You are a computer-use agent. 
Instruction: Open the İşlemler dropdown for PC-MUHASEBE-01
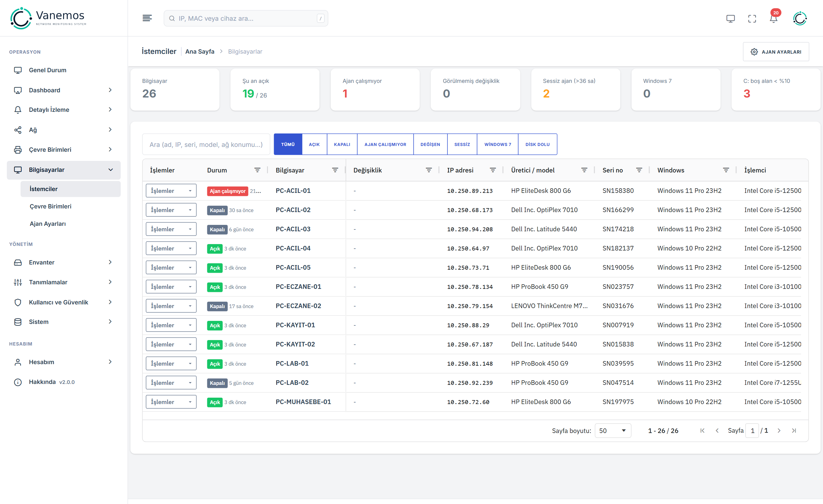pyautogui.click(x=171, y=402)
